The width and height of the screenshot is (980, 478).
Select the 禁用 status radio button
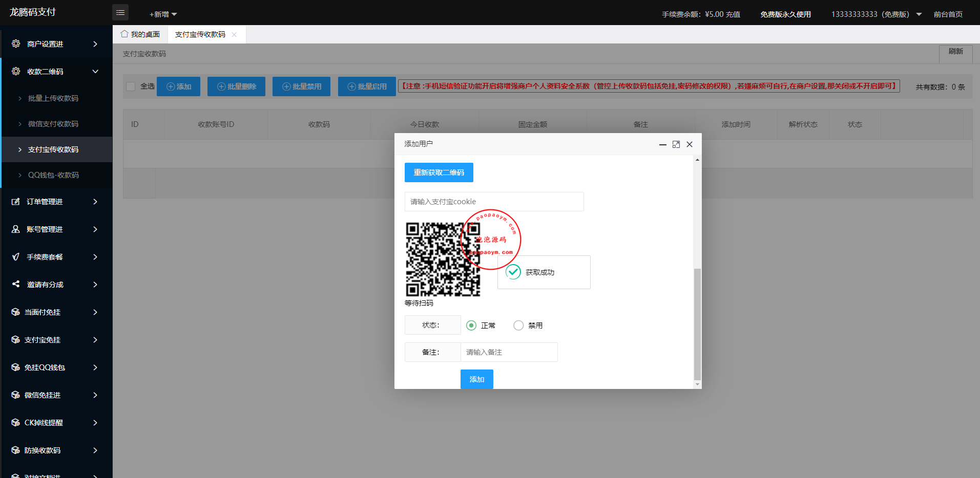pos(518,325)
